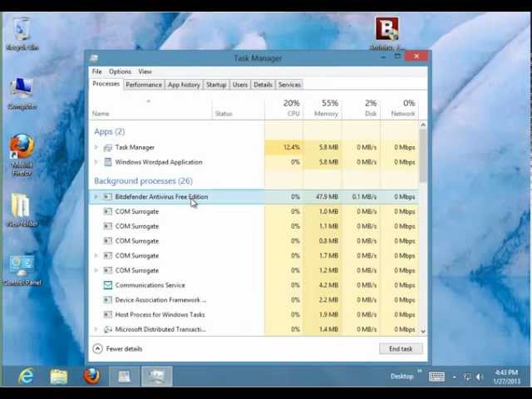Open the touch keyboard tray icon
The width and height of the screenshot is (532, 399).
pos(436,377)
